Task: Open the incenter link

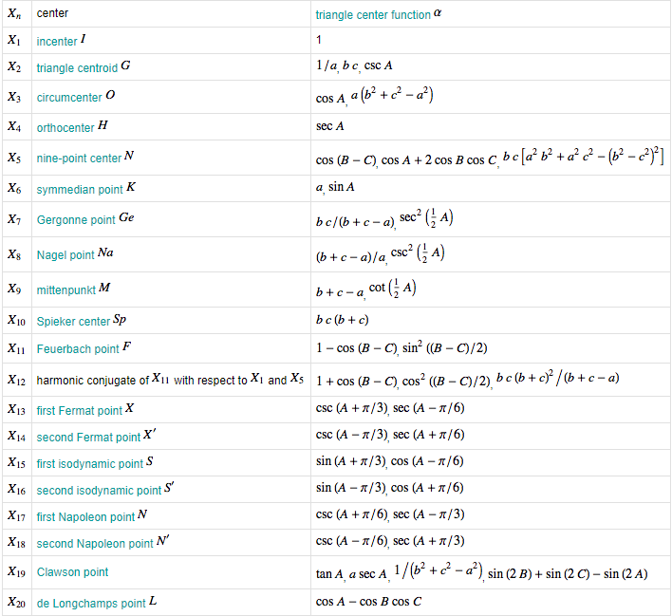Action: 57,42
